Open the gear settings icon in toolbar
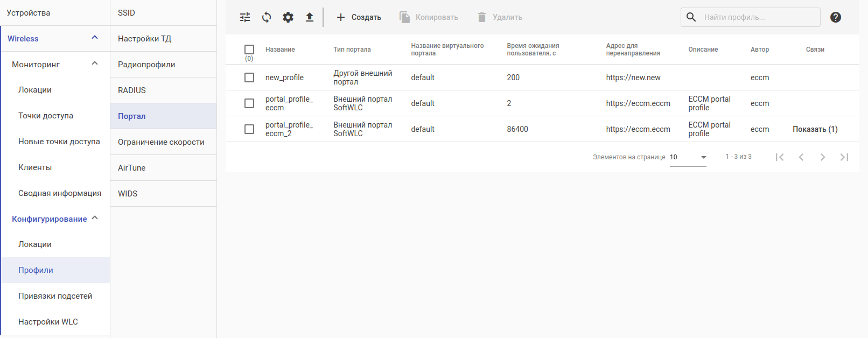Screen dimensions: 868x338 pyautogui.click(x=288, y=17)
